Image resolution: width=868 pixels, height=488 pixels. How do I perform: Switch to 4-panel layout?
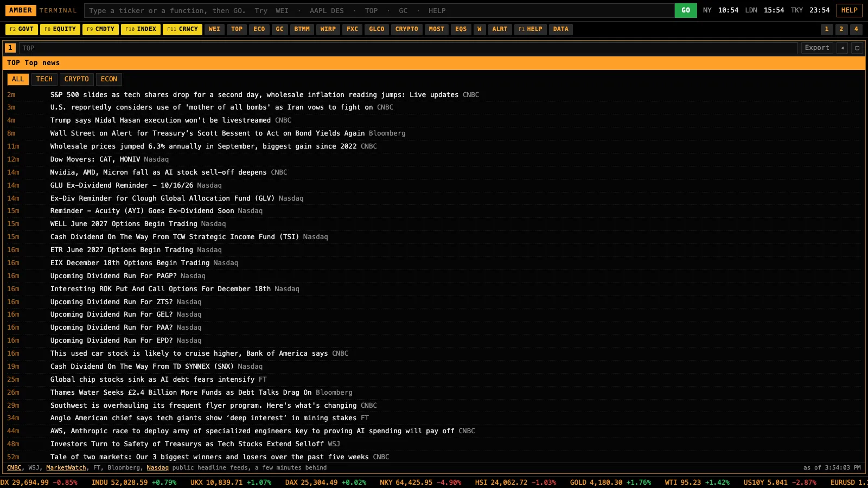[x=856, y=29]
